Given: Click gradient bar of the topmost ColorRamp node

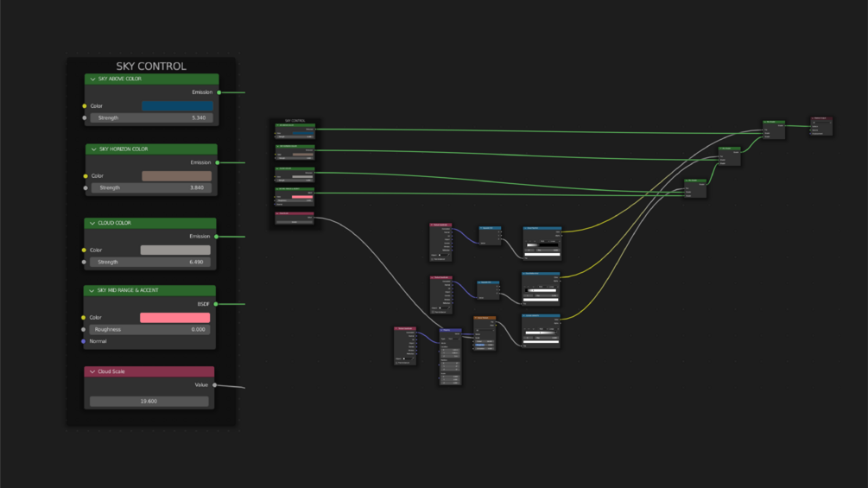Looking at the screenshot, I should 542,245.
